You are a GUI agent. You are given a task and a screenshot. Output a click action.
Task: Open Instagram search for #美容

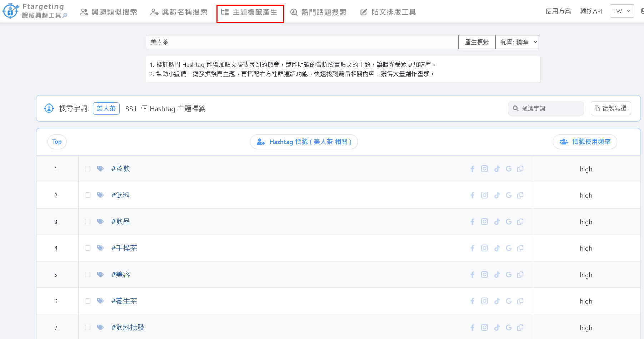tap(484, 275)
